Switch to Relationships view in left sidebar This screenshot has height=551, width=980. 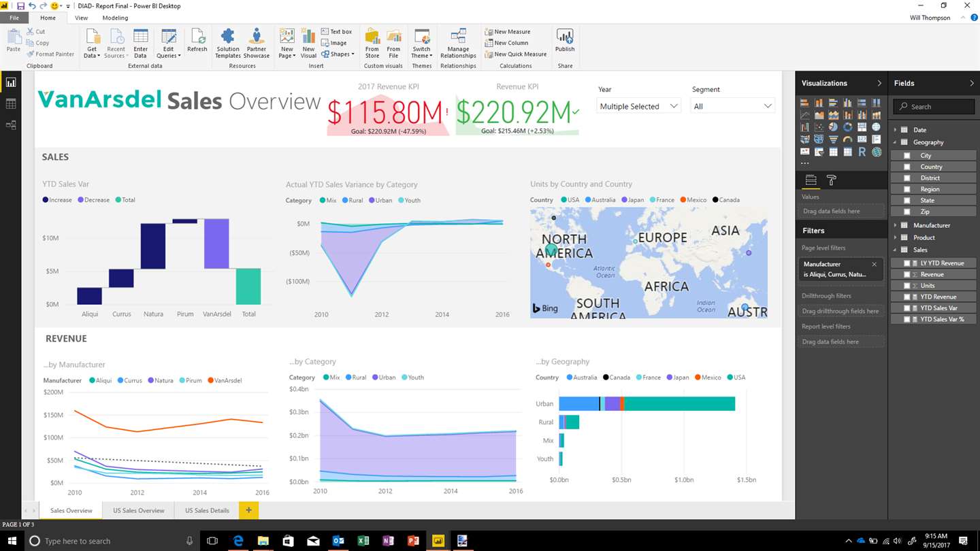(11, 125)
